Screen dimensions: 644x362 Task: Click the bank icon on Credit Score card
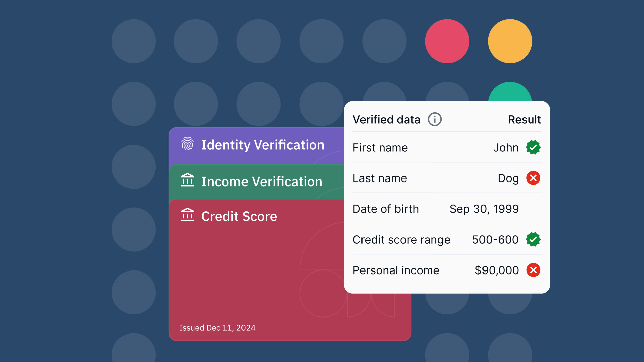click(187, 215)
